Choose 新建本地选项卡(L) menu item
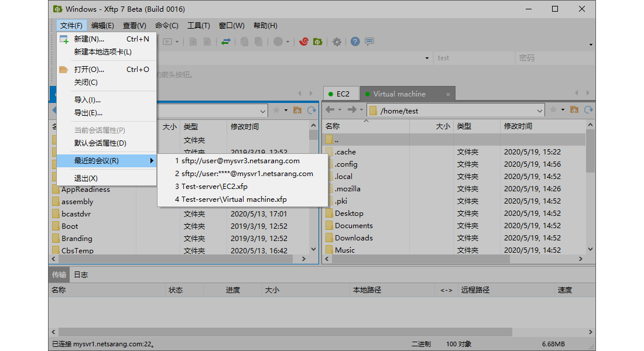644x351 pixels. (107, 51)
